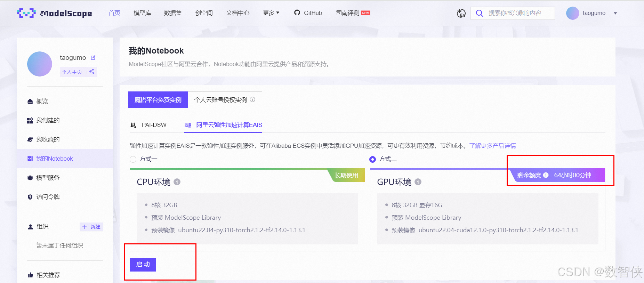Image resolution: width=644 pixels, height=283 pixels.
Task: Select 我的Notebook in the sidebar
Action: coord(65,159)
